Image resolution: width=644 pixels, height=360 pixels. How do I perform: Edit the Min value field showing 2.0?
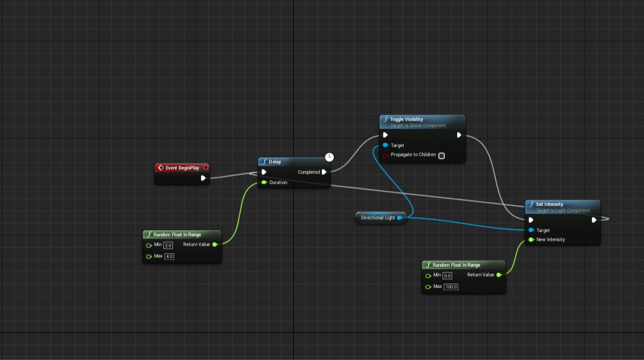tap(168, 245)
